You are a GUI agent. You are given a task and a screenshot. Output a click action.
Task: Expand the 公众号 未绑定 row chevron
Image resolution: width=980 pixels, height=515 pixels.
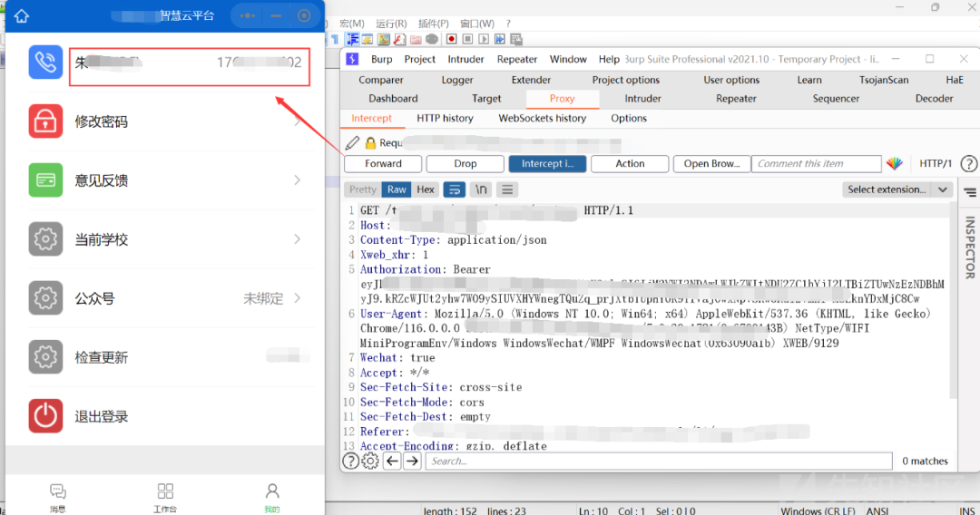tap(298, 297)
